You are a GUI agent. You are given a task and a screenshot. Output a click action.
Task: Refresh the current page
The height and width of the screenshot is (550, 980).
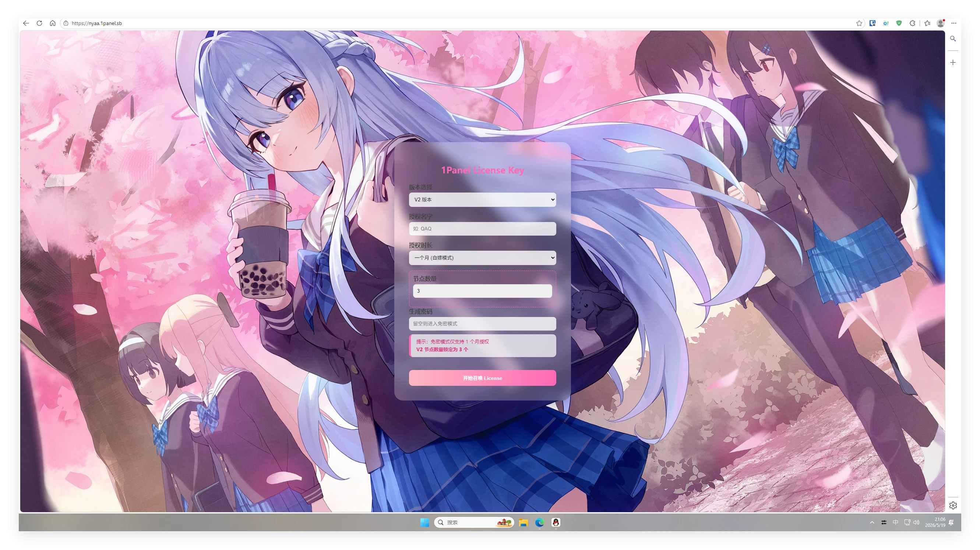(39, 23)
